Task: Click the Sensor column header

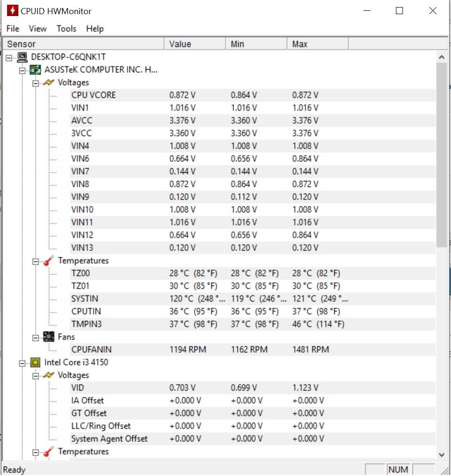Action: [x=83, y=44]
